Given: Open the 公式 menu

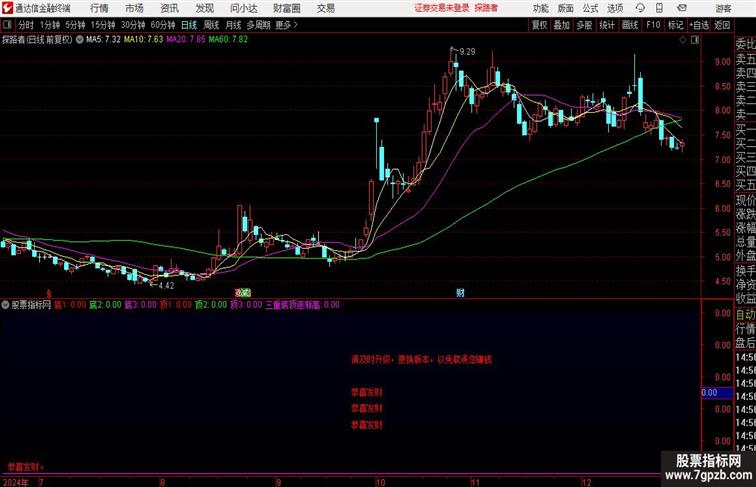Looking at the screenshot, I should click(x=590, y=8).
